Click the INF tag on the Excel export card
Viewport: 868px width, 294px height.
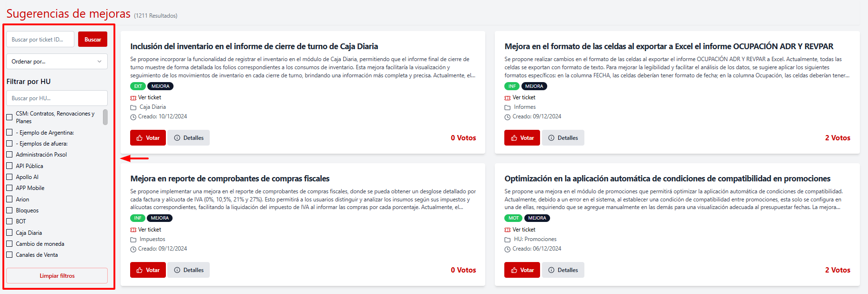click(512, 86)
